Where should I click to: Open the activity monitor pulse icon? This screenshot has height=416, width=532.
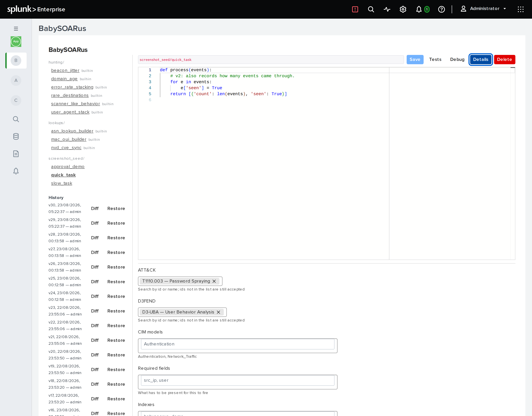tap(387, 9)
